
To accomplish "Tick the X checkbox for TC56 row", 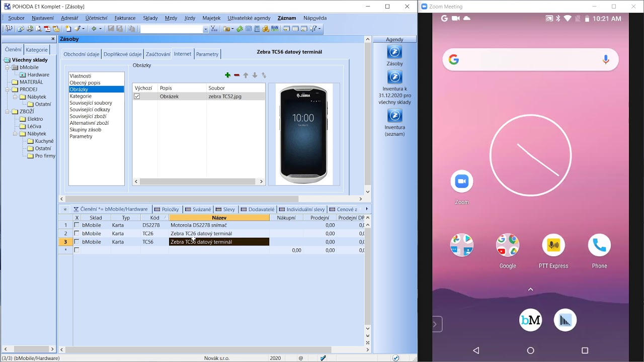I will click(x=76, y=242).
